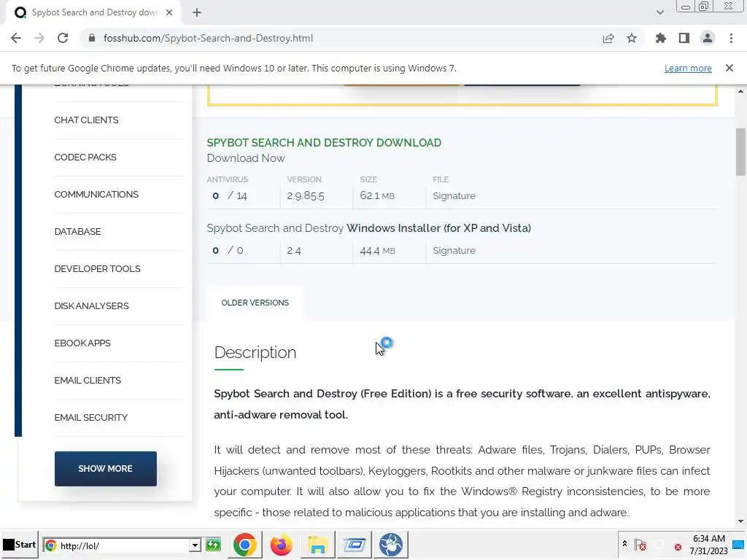This screenshot has height=560, width=747.
Task: Open File Explorer from the taskbar
Action: [317, 545]
